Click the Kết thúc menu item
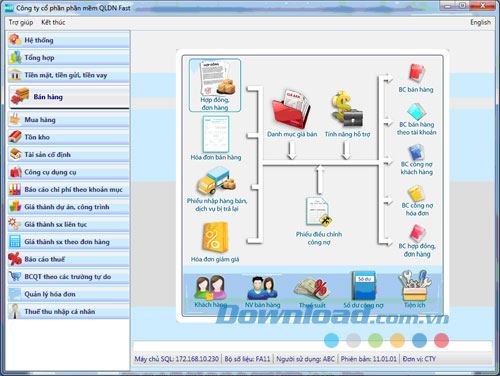500x376 pixels. pos(53,22)
